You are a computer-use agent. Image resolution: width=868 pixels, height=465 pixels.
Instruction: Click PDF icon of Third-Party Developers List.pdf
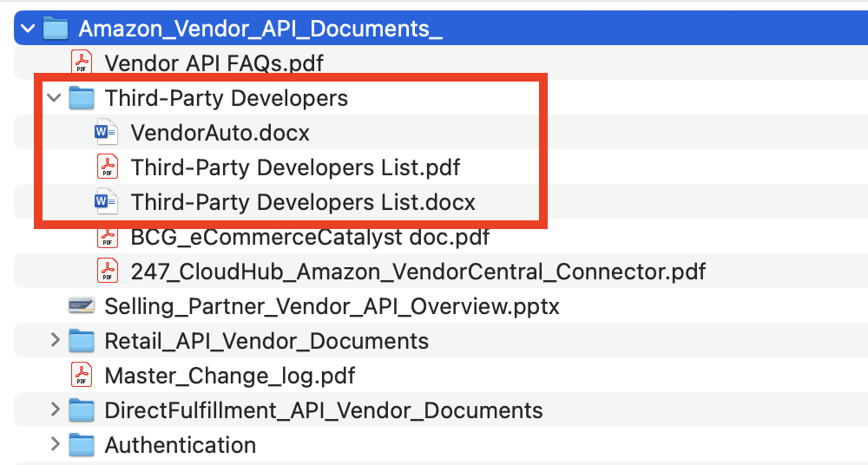pyautogui.click(x=108, y=166)
